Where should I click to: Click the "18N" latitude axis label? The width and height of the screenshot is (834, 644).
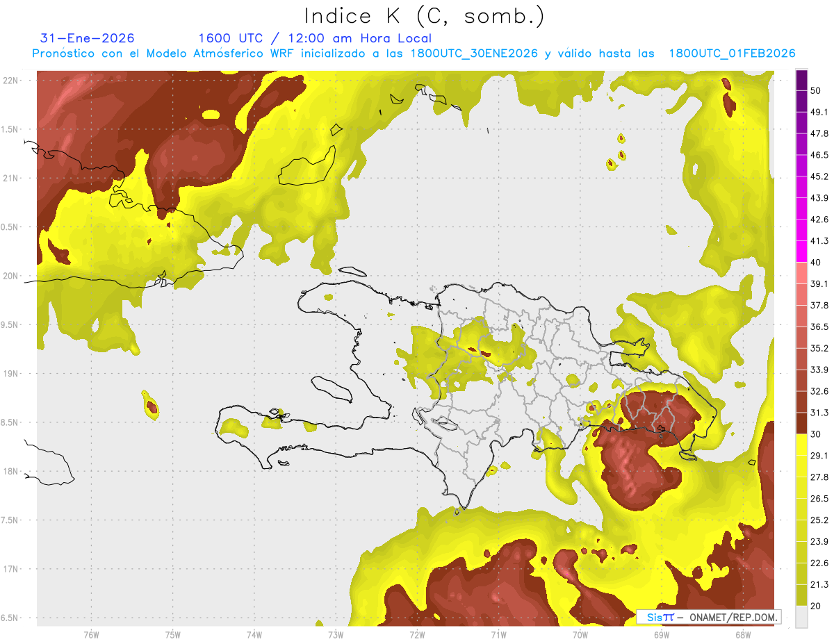pos(11,471)
